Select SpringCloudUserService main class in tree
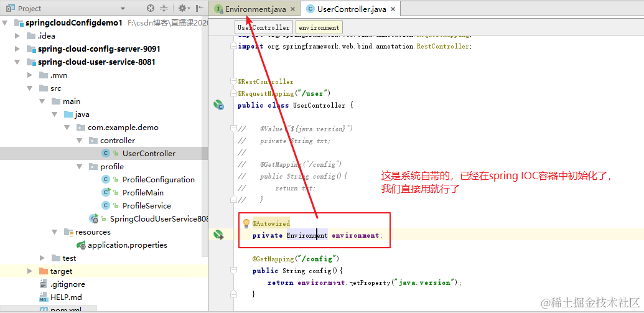The width and height of the screenshot is (644, 313). point(159,219)
